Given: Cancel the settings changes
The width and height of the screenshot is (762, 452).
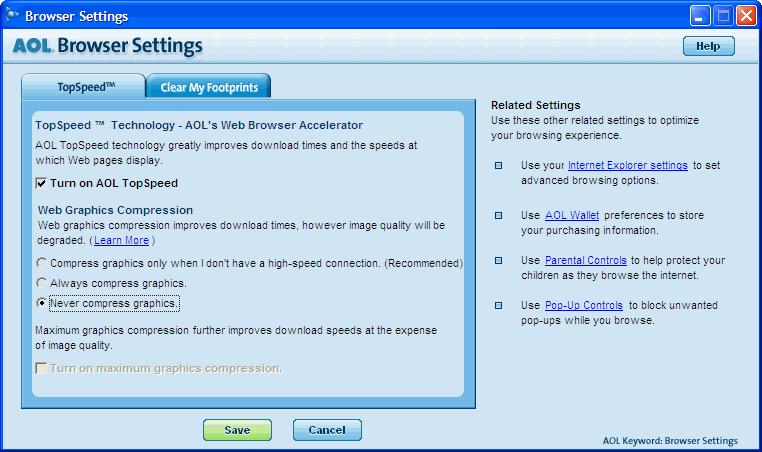Looking at the screenshot, I should click(x=327, y=430).
